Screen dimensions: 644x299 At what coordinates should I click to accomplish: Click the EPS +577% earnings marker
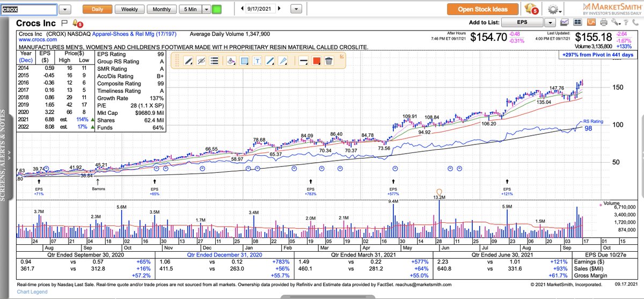pos(393,188)
